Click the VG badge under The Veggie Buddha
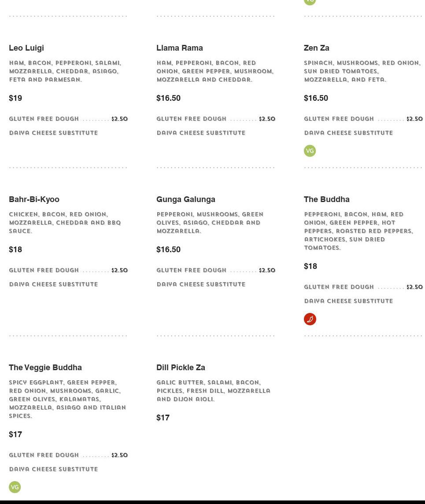The width and height of the screenshot is (425, 504). (15, 487)
